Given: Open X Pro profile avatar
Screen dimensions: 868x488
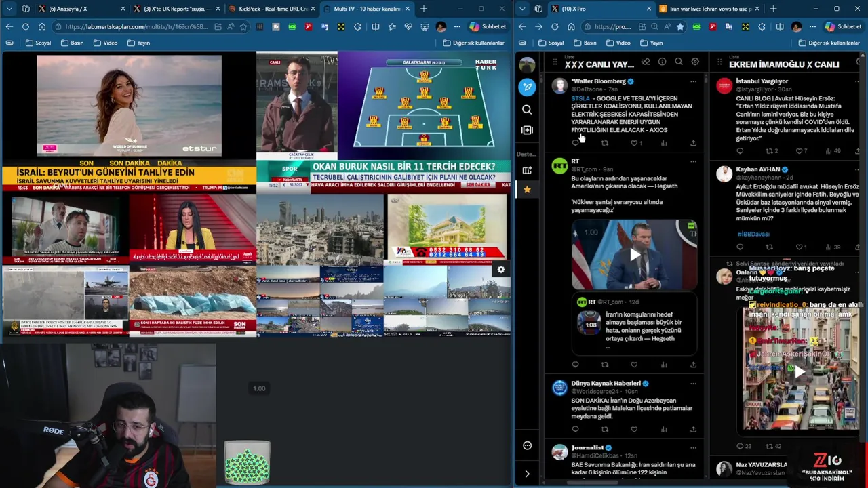Looking at the screenshot, I should pos(527,65).
